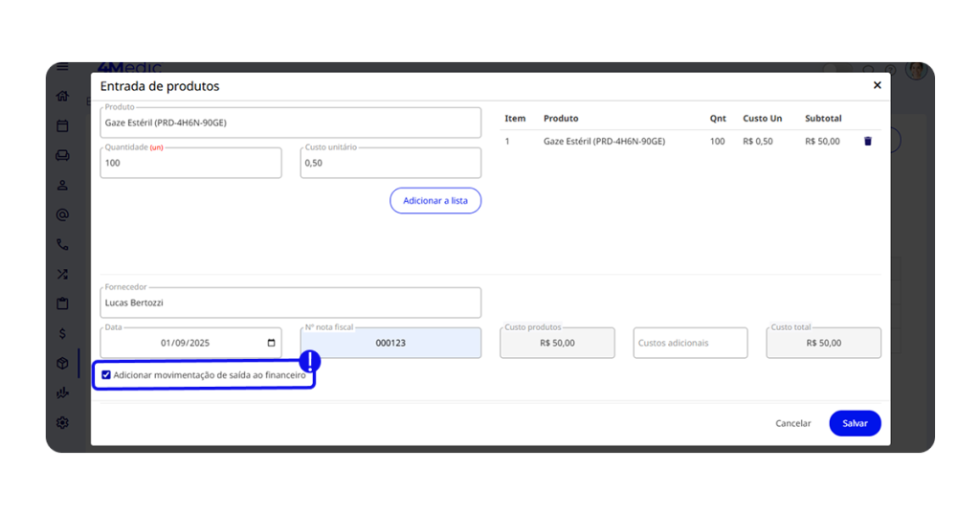Click the @ email icon in the sidebar
Viewport: 980px width, 515px height.
[x=62, y=214]
